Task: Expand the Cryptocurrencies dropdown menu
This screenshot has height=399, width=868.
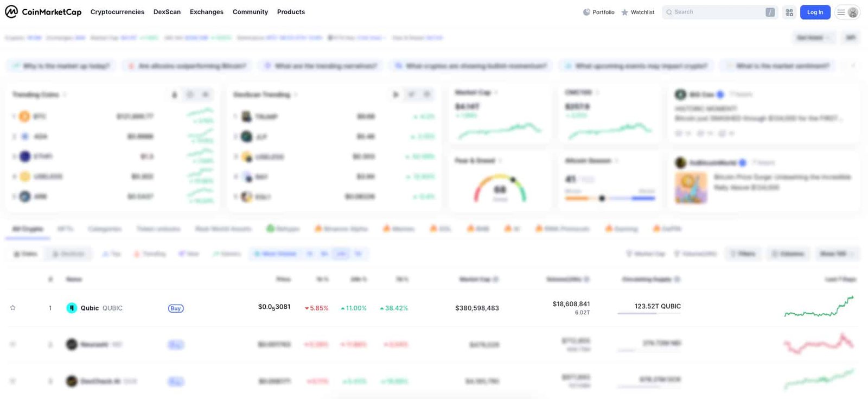Action: (117, 12)
